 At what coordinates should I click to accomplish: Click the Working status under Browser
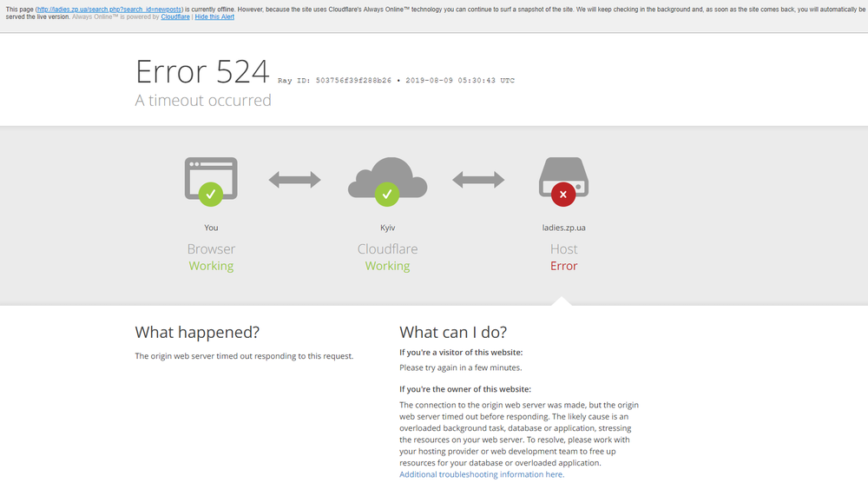pos(211,266)
